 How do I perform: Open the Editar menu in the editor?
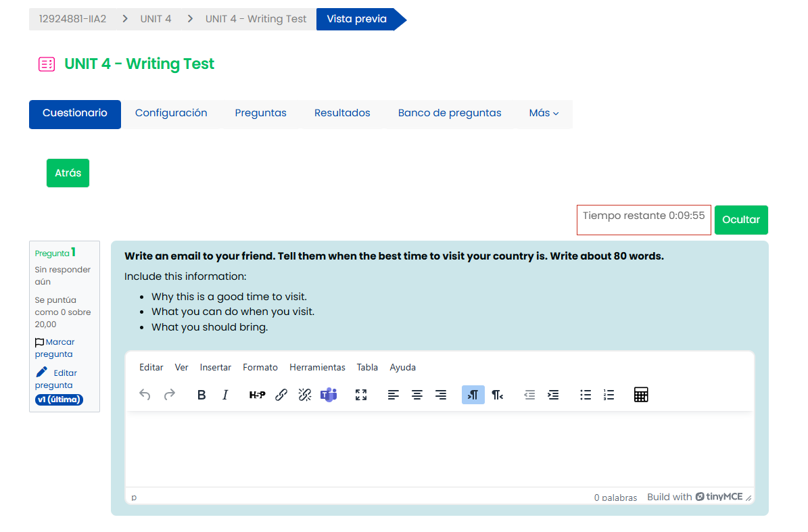[x=151, y=367]
